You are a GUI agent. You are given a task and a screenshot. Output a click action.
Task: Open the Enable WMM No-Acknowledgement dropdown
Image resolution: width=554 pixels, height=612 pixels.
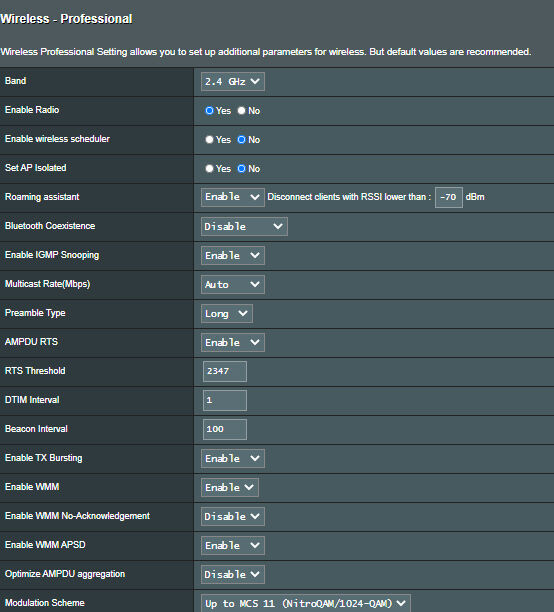[233, 516]
